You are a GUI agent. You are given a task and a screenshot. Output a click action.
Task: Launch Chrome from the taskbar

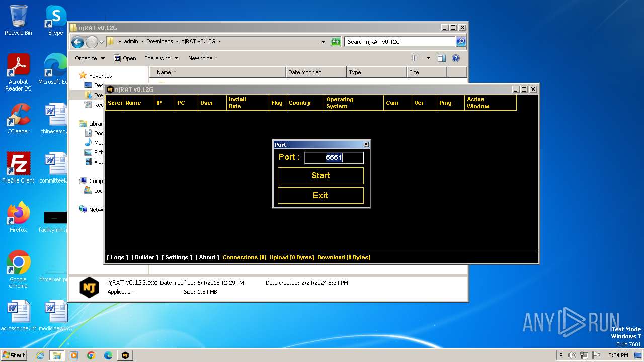point(91,355)
